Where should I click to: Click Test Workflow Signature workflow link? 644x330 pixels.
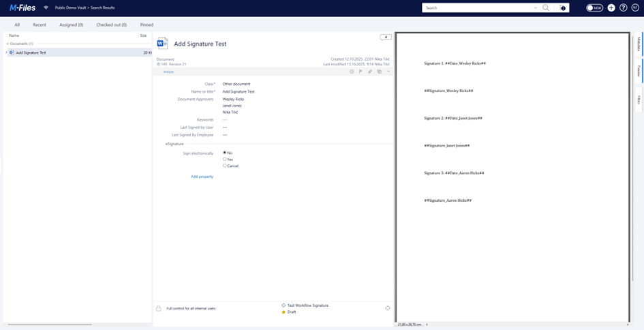307,305
